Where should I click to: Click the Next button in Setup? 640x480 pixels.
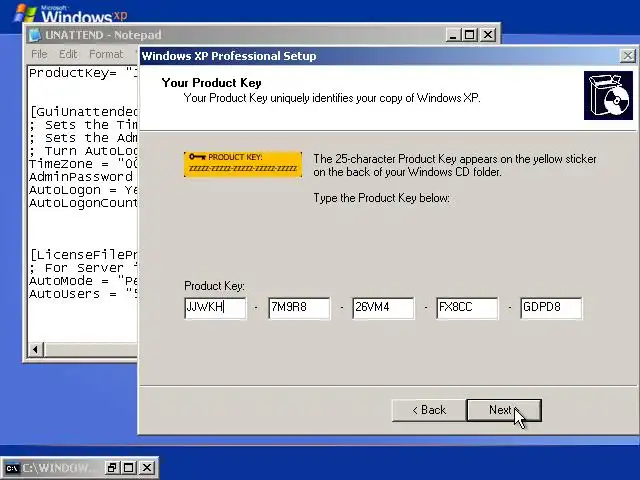(504, 410)
